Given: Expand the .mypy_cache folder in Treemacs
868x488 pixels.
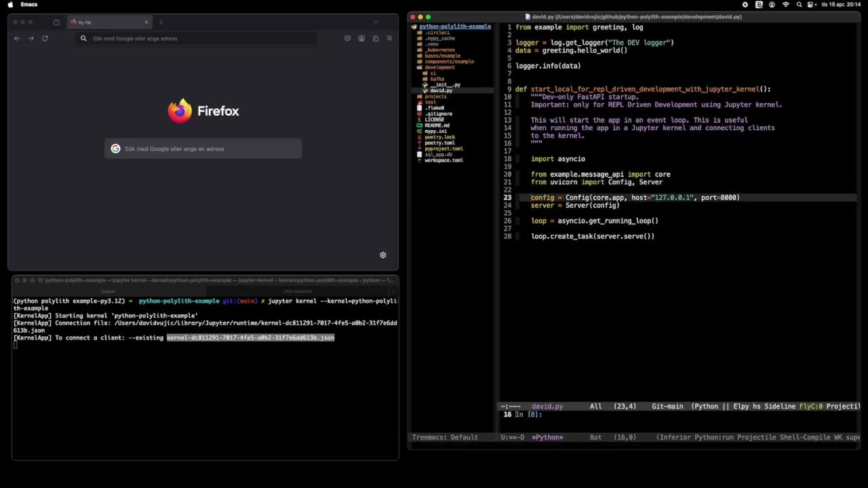Looking at the screenshot, I should (440, 39).
